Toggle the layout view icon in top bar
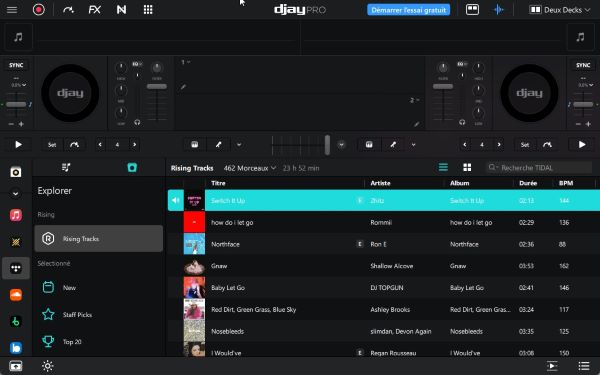 (472, 10)
